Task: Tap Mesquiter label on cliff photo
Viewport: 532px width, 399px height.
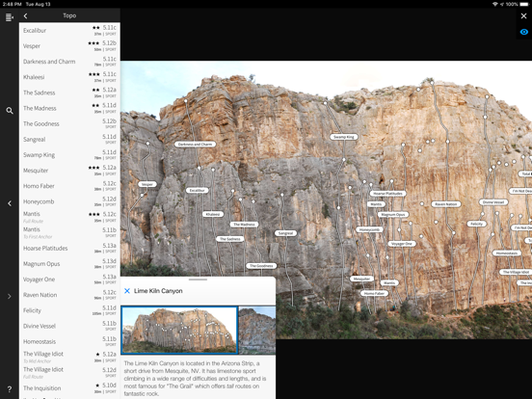Action: coord(361,279)
